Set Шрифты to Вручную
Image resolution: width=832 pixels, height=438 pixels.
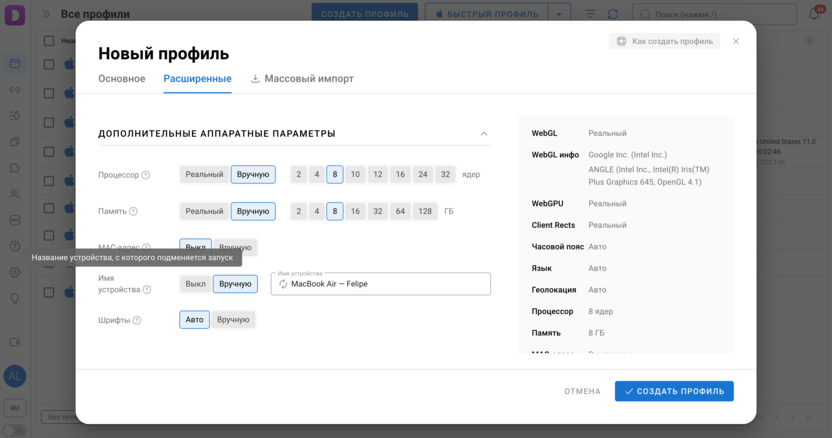(233, 320)
